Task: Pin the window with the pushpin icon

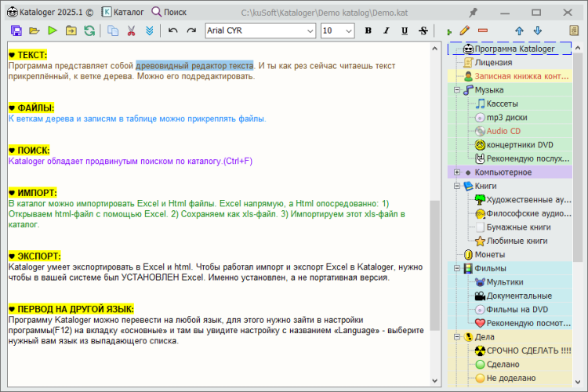Action: pyautogui.click(x=473, y=13)
